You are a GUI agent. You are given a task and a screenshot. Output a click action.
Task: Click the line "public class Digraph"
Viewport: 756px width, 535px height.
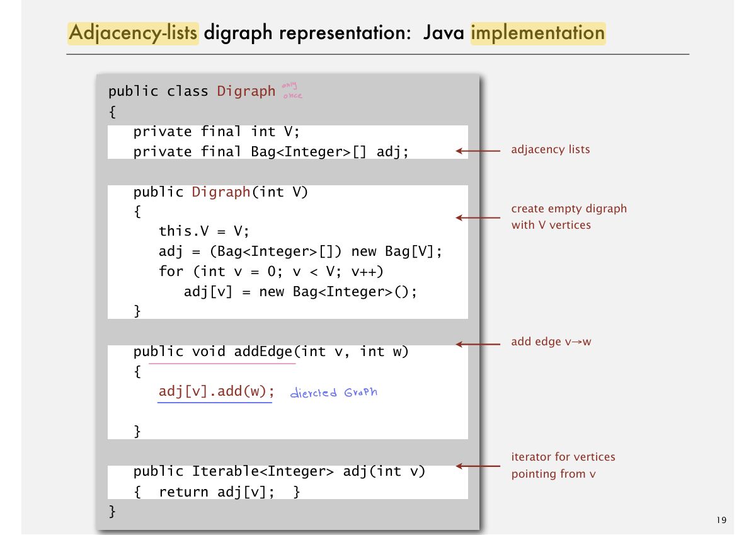tap(192, 91)
